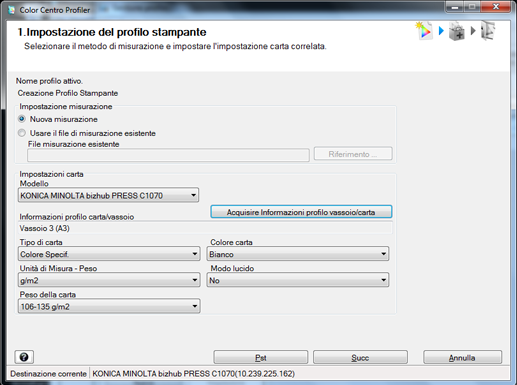The height and width of the screenshot is (385, 517).
Task: Proceed with the Succ button
Action: click(x=360, y=357)
